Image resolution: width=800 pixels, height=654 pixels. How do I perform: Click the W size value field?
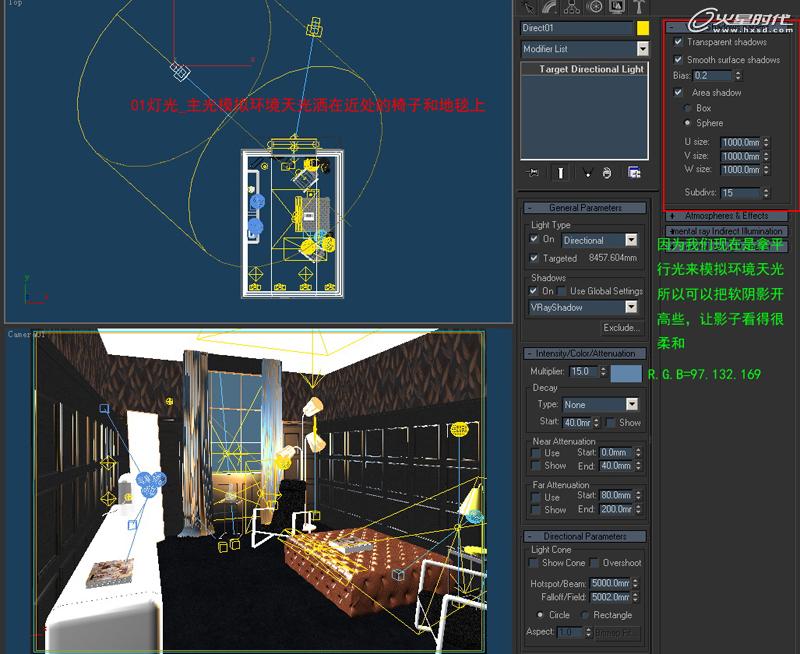[740, 169]
